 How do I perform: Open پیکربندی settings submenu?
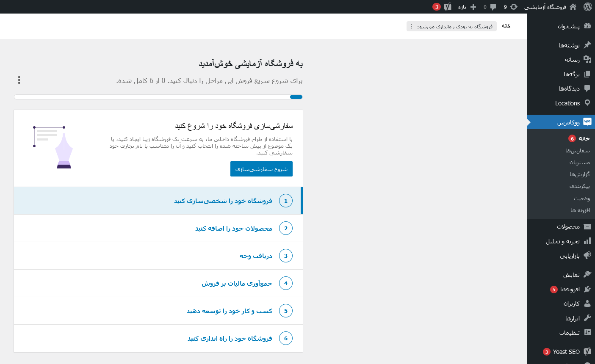pyautogui.click(x=580, y=186)
